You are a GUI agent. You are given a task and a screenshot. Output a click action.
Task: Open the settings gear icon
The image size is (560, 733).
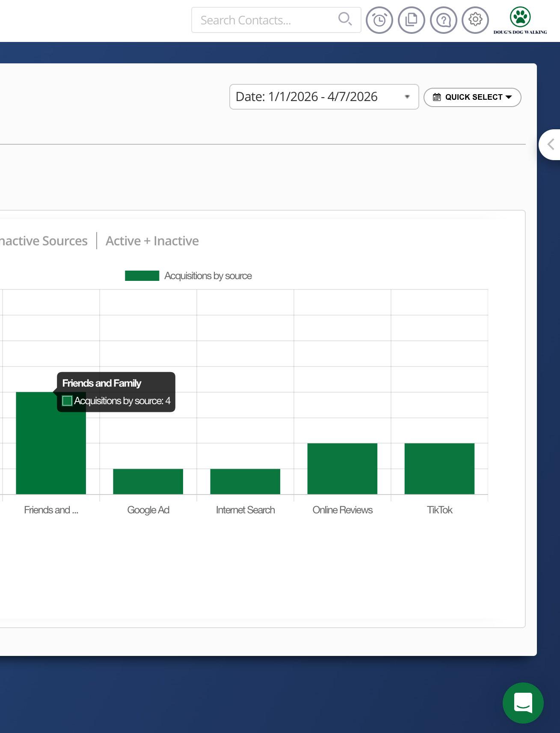[x=475, y=20]
